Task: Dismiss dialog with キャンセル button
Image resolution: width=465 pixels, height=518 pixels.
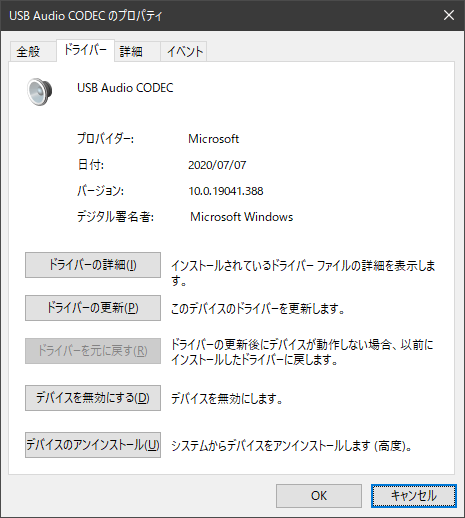Action: 414,496
